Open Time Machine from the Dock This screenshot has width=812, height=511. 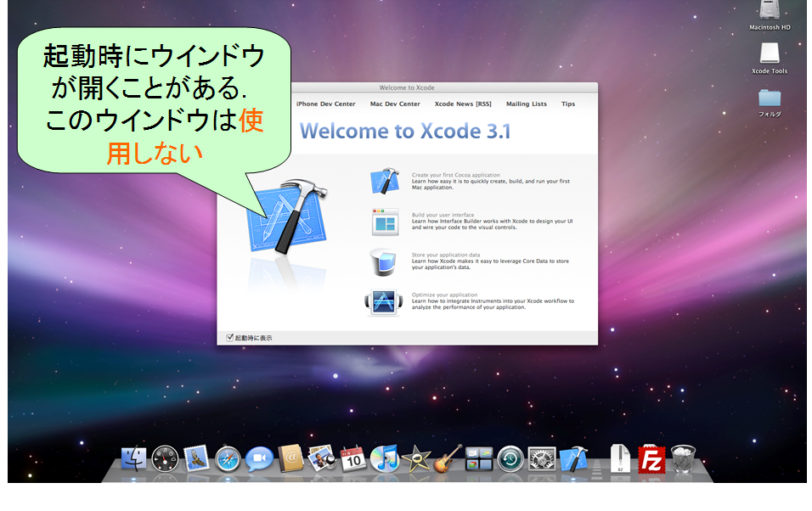click(510, 459)
